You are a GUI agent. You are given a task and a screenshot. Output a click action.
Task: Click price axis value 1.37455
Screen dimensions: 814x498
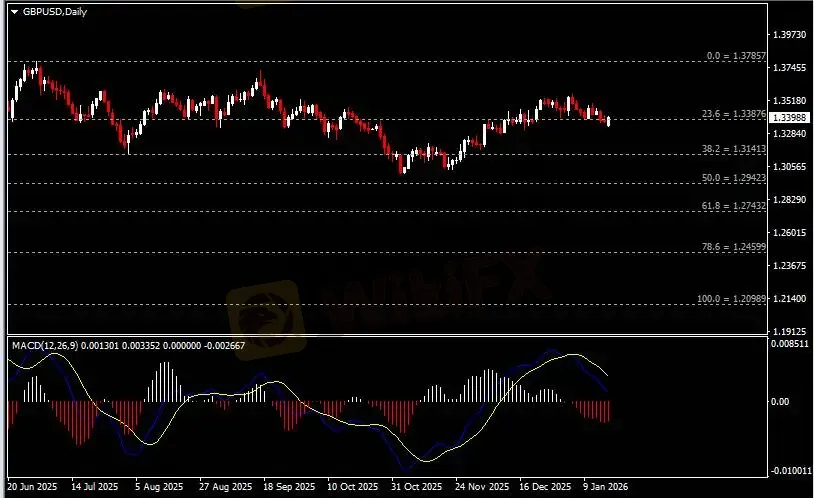tap(790, 68)
